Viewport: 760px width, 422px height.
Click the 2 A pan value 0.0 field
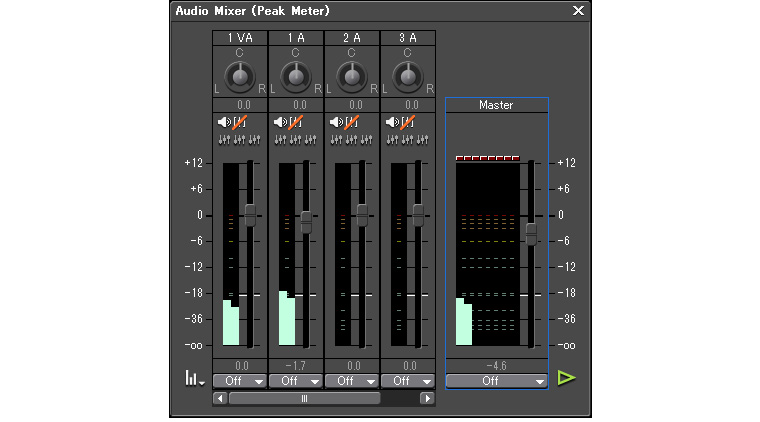pos(351,105)
